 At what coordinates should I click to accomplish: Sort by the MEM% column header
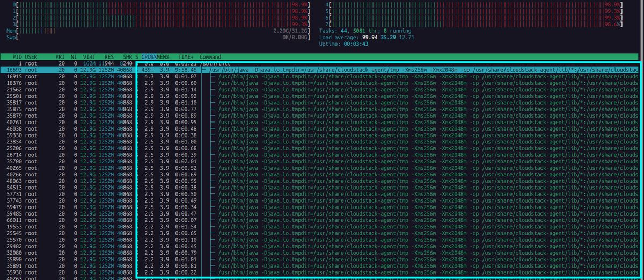[x=163, y=56]
